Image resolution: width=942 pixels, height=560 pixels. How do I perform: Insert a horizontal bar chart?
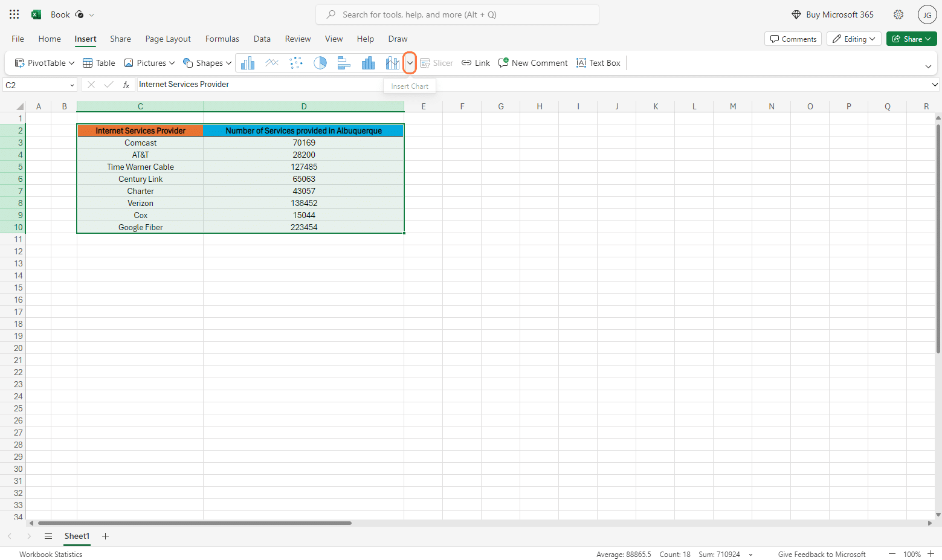(x=344, y=63)
